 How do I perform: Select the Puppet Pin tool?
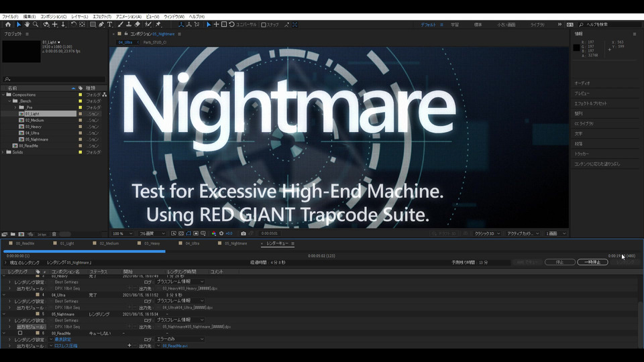click(158, 25)
